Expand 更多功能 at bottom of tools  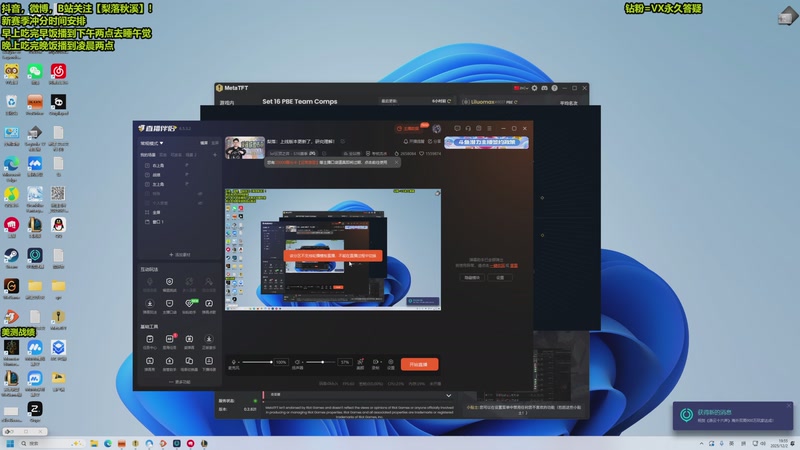pos(180,382)
